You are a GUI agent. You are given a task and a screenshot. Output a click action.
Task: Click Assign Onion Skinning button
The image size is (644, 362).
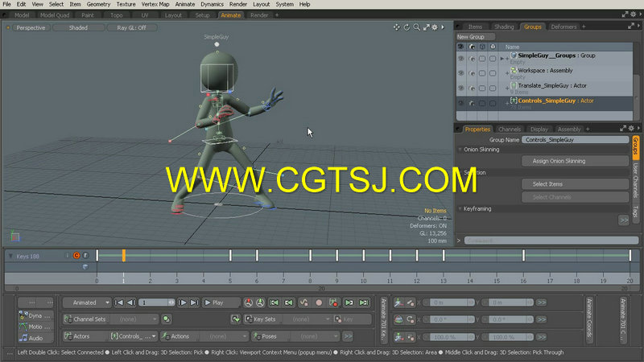[x=575, y=161]
